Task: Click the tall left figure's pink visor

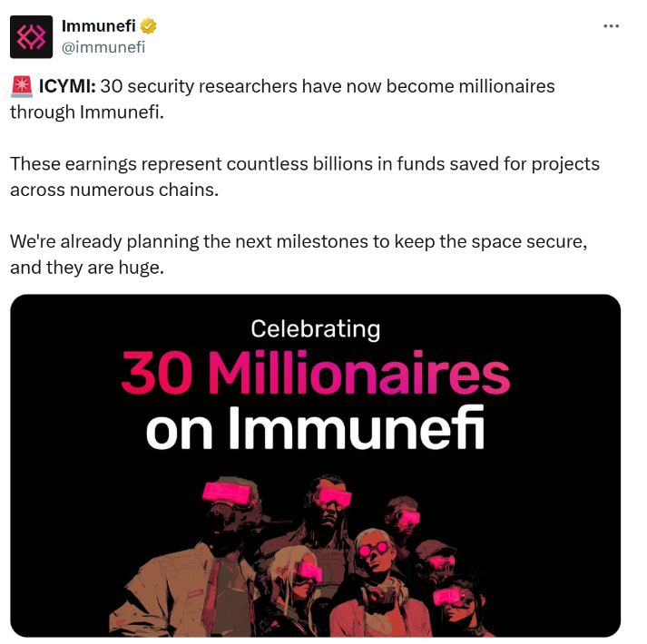Action: (x=227, y=493)
